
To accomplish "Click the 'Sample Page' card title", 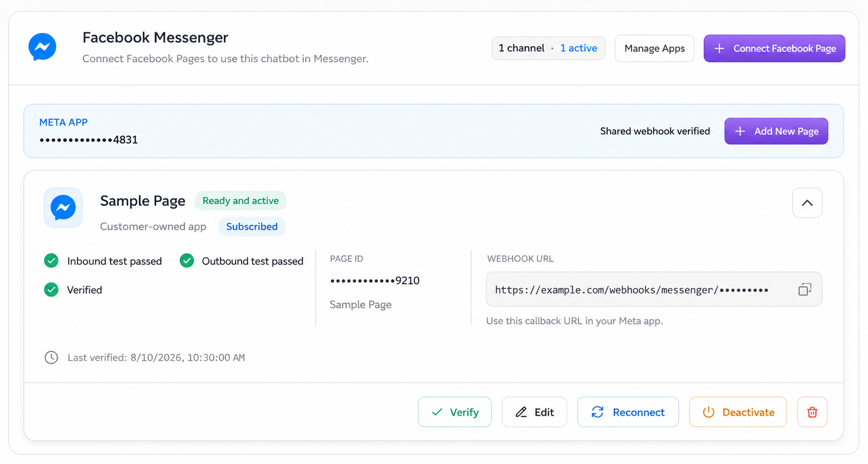I will (x=143, y=201).
